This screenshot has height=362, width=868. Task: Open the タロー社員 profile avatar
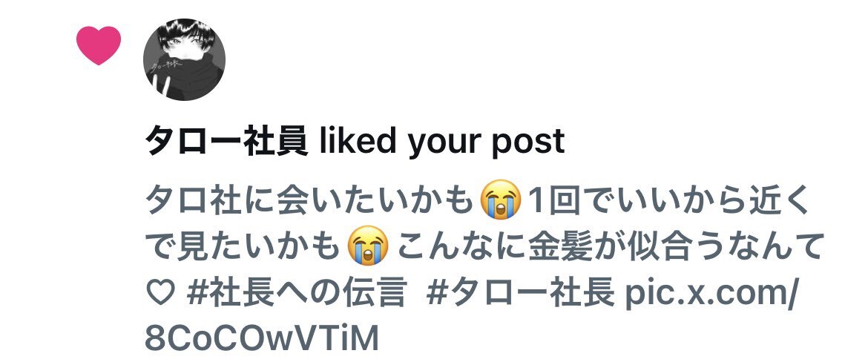(184, 60)
